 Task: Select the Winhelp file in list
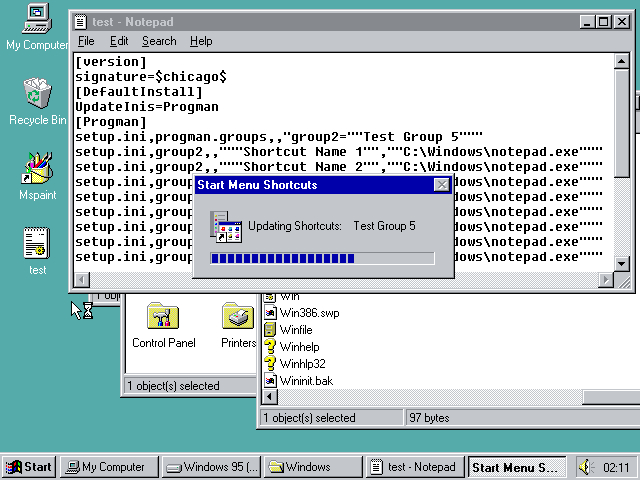[296, 346]
